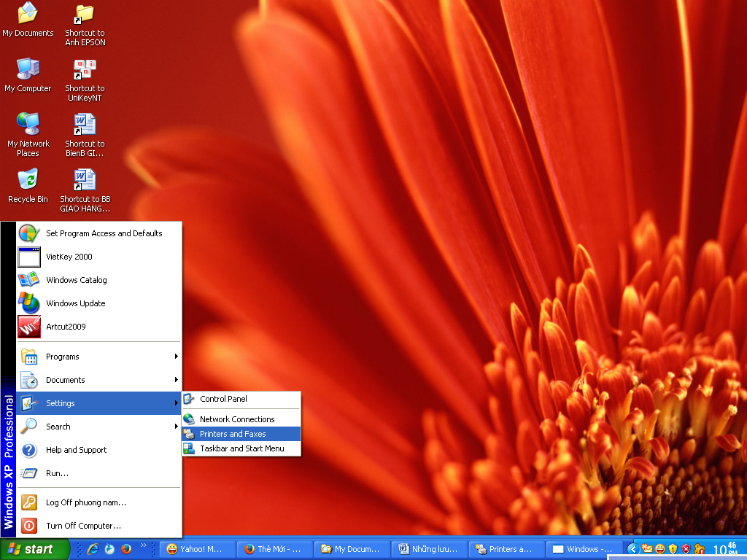Image resolution: width=747 pixels, height=560 pixels.
Task: Launch Internet Explorer from Quick Launch
Action: click(x=93, y=549)
